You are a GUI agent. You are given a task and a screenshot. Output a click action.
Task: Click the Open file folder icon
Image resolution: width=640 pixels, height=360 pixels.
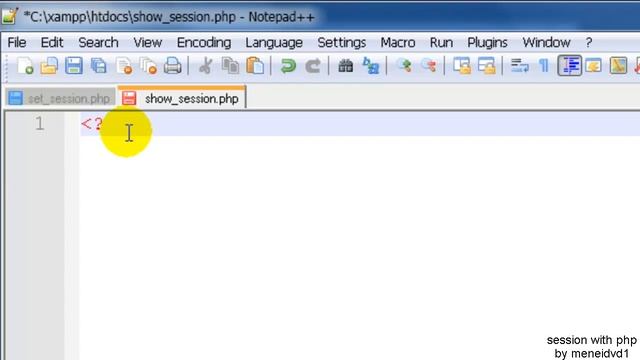click(x=49, y=66)
